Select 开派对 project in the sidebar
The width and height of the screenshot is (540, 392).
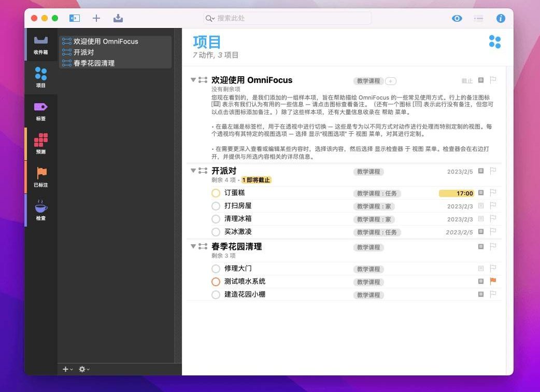pyautogui.click(x=83, y=52)
